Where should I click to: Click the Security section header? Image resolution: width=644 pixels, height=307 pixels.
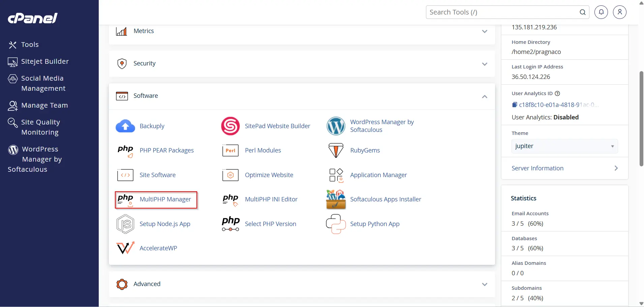[x=302, y=64]
